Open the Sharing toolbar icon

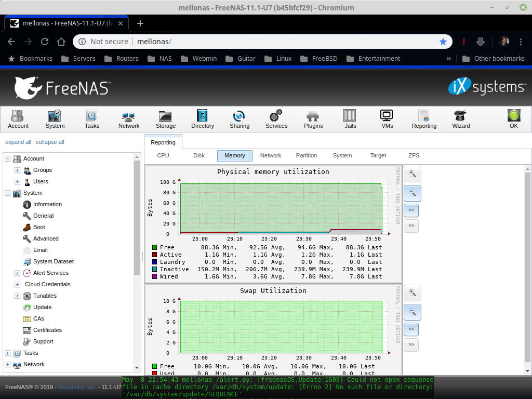click(240, 119)
